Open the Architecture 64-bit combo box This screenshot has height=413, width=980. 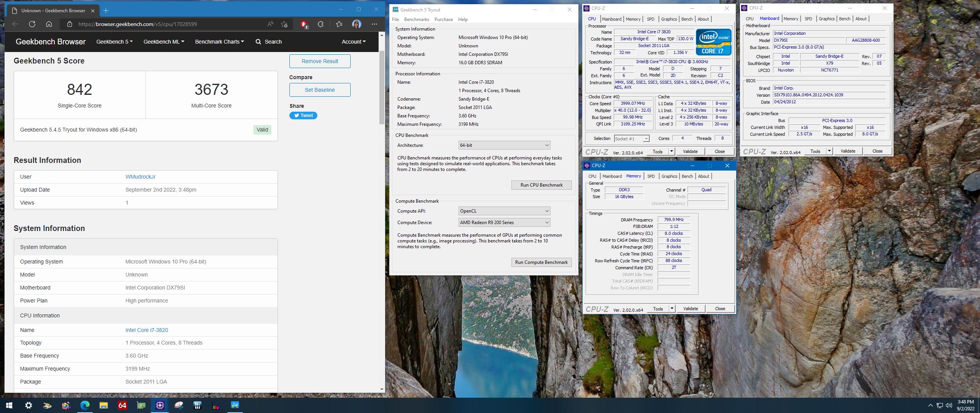504,145
